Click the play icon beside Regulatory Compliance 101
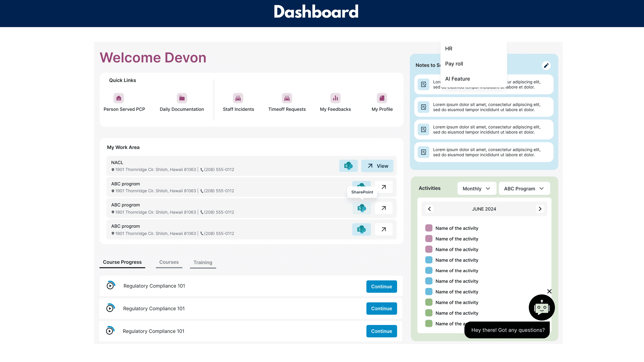 click(x=110, y=286)
